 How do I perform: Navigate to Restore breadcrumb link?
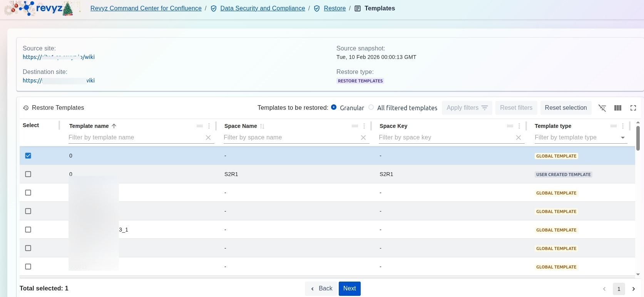coord(335,8)
